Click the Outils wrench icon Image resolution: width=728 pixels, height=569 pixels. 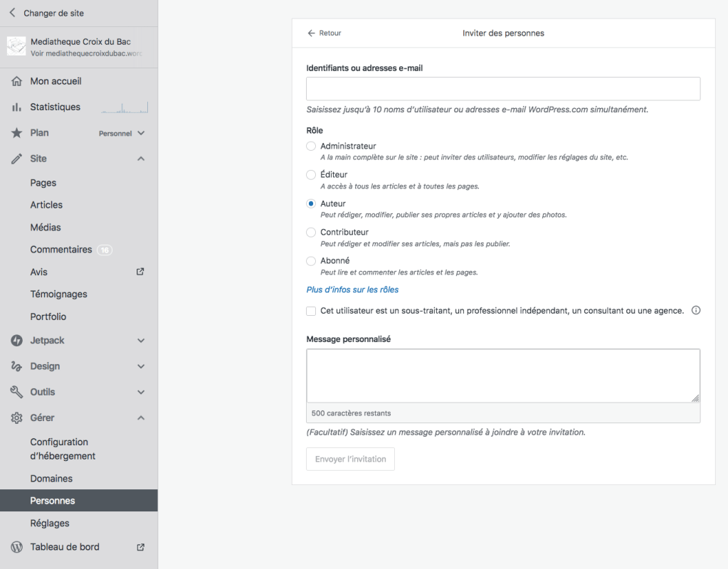(x=16, y=392)
